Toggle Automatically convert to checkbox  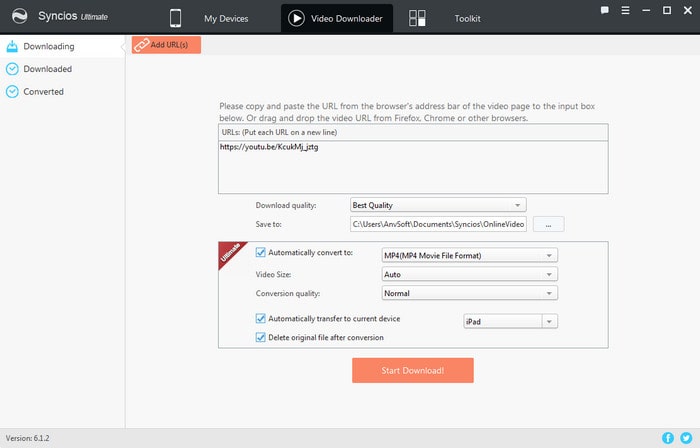(260, 253)
